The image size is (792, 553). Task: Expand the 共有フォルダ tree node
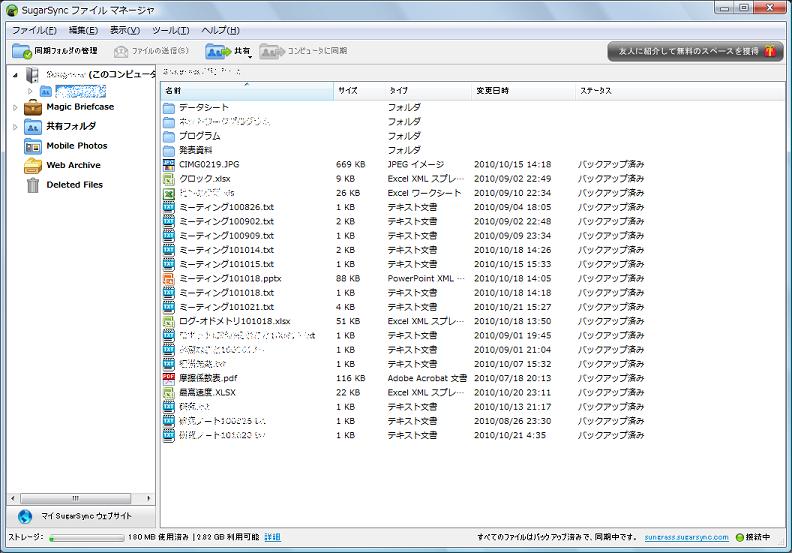(x=15, y=127)
